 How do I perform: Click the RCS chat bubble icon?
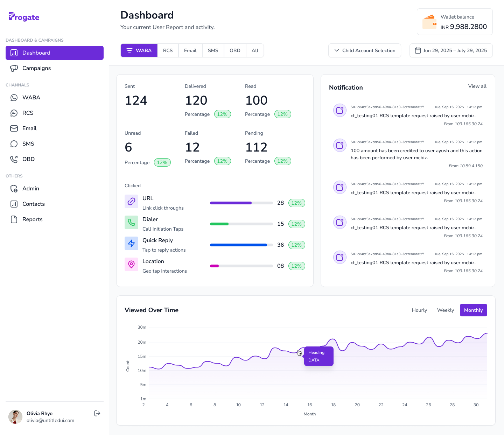[14, 113]
